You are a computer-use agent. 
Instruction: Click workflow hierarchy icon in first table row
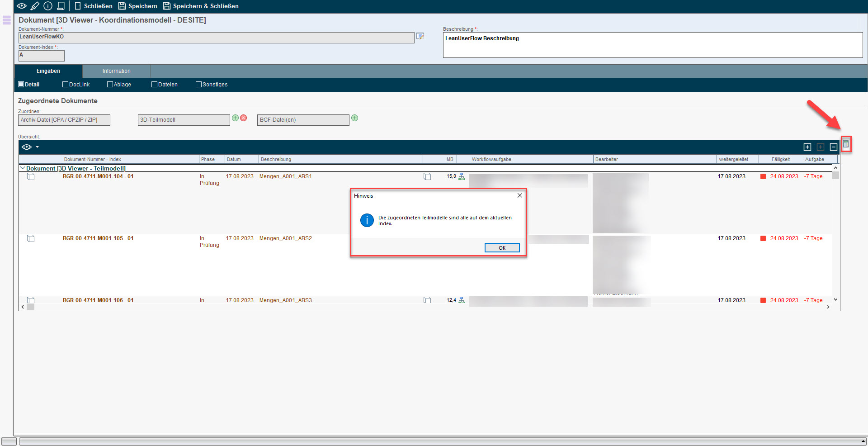coord(461,176)
